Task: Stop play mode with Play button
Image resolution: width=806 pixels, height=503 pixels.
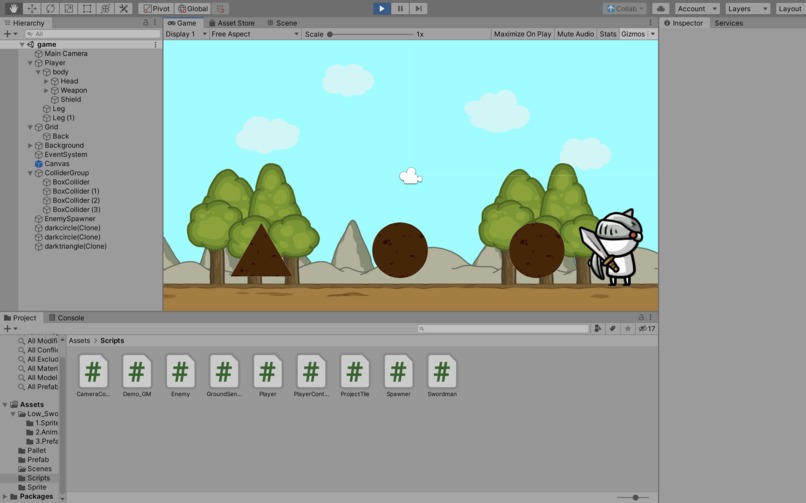Action: pos(381,8)
